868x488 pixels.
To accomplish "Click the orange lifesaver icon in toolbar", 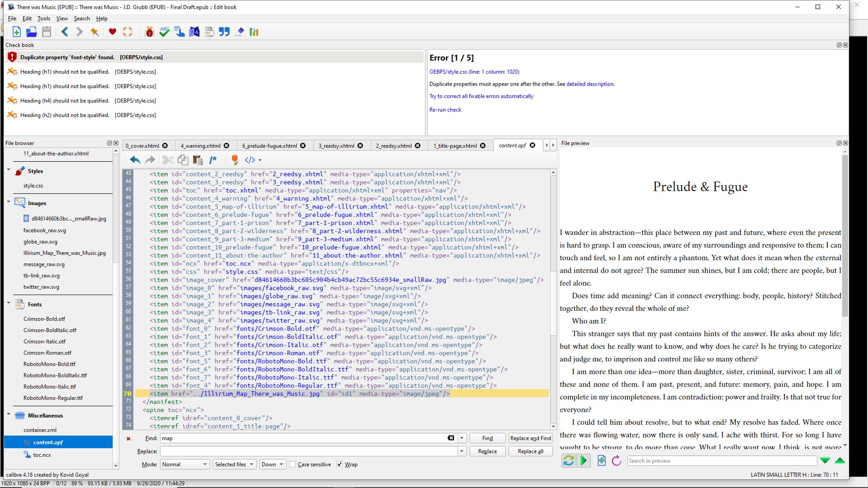I will [127, 32].
